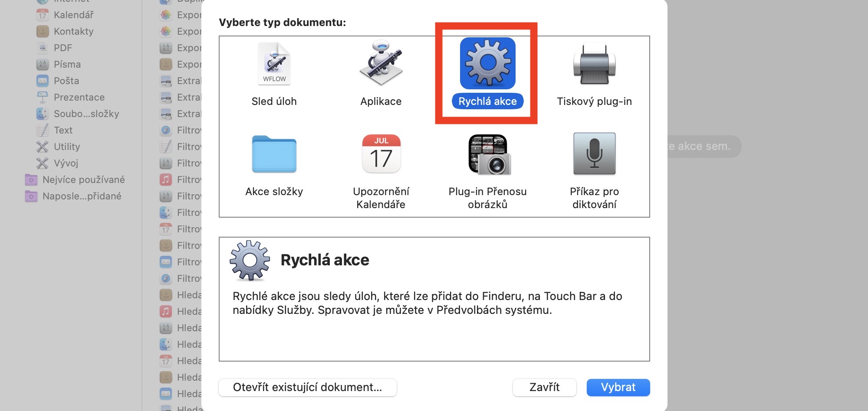Pick the Příkaz pro diktování microphone icon
Viewport: 868px width, 411px height.
(x=594, y=154)
